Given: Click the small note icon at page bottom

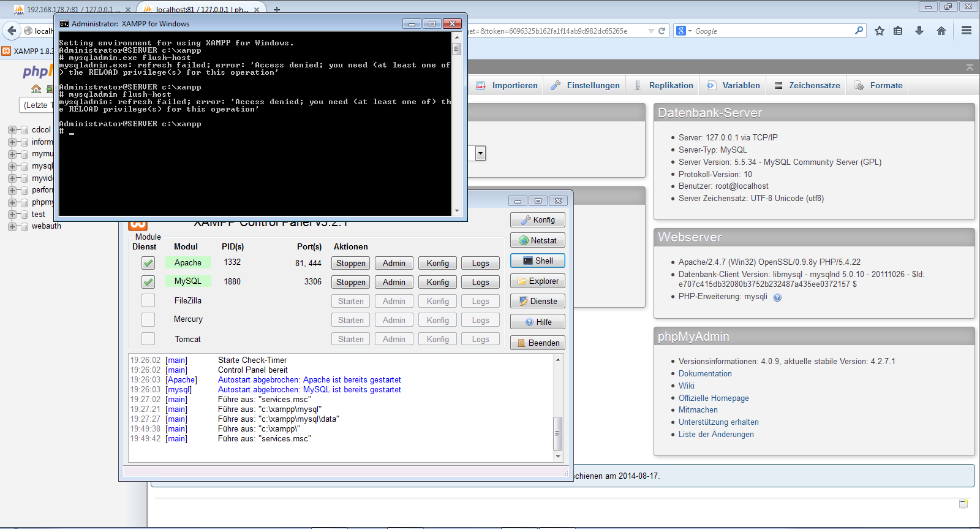Looking at the screenshot, I should (x=963, y=504).
